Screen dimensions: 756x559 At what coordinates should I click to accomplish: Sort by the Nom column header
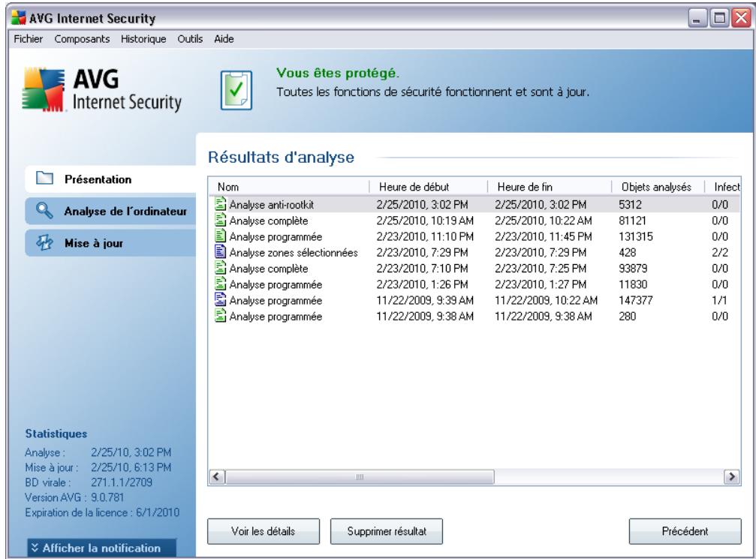289,187
